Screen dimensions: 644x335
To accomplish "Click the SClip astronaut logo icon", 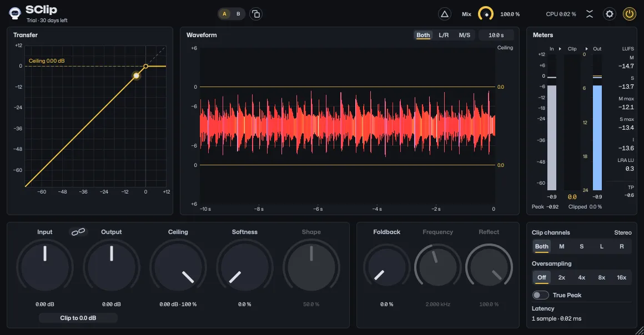I will pyautogui.click(x=15, y=13).
